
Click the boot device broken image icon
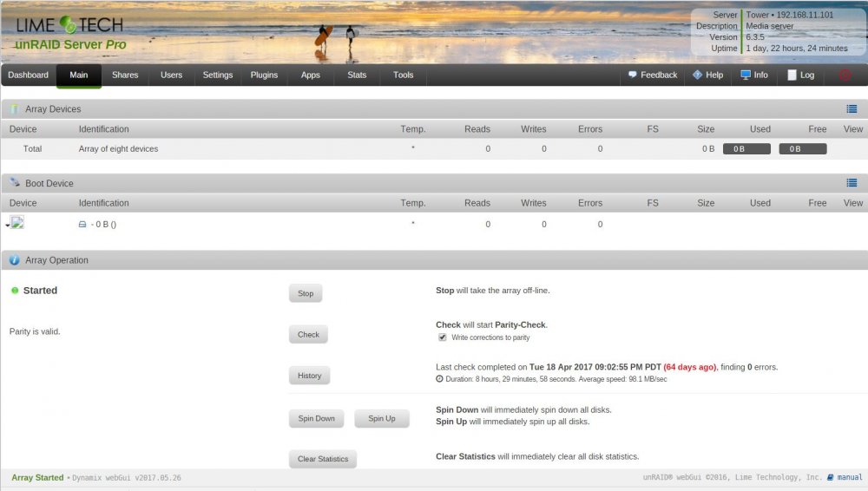17,223
